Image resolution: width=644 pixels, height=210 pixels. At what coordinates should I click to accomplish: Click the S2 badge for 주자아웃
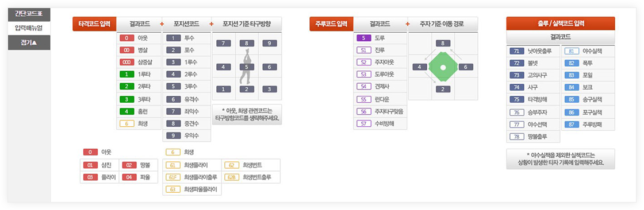pyautogui.click(x=364, y=63)
